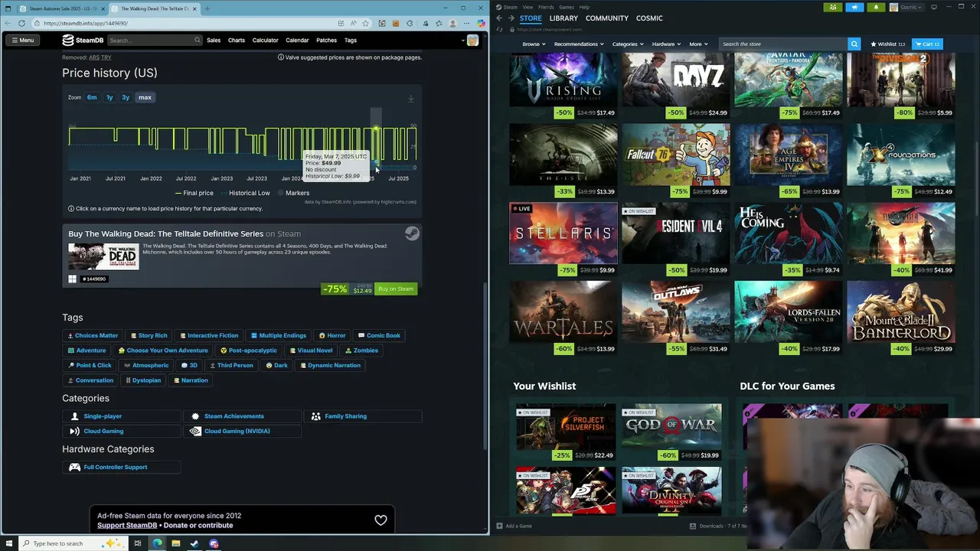The height and width of the screenshot is (551, 980).
Task: Open Calendar in SteamDB navigation
Action: tap(297, 40)
